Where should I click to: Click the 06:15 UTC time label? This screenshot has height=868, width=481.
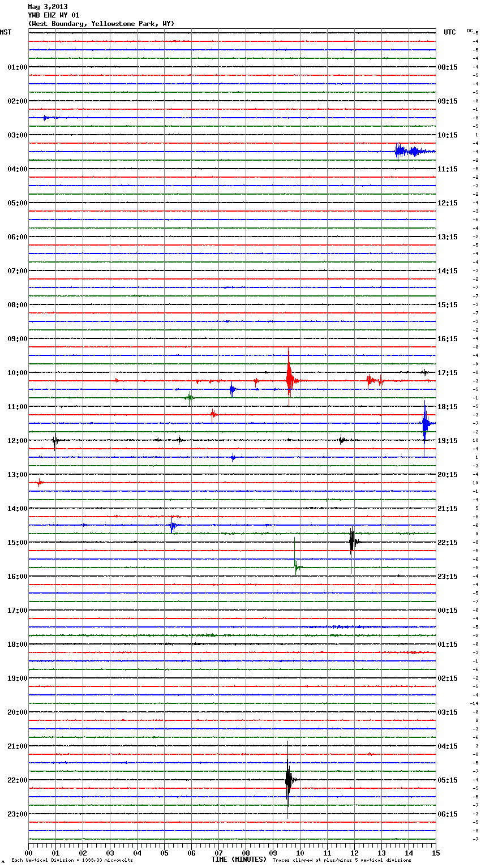448,814
